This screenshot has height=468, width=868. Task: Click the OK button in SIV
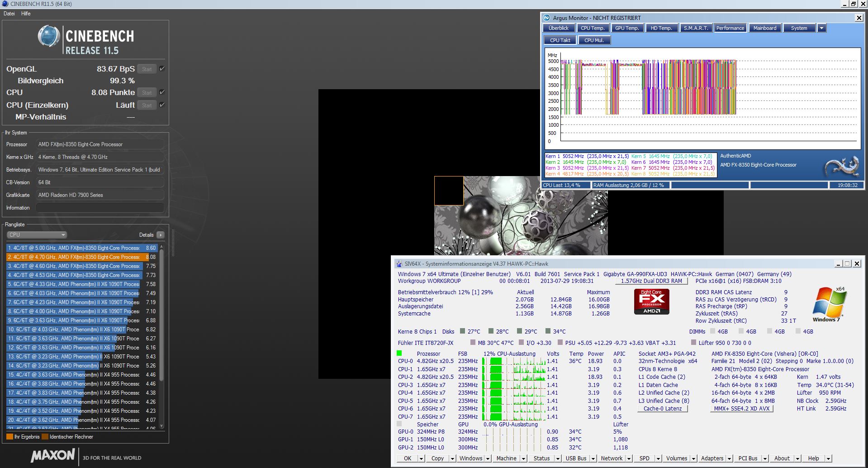tap(408, 458)
